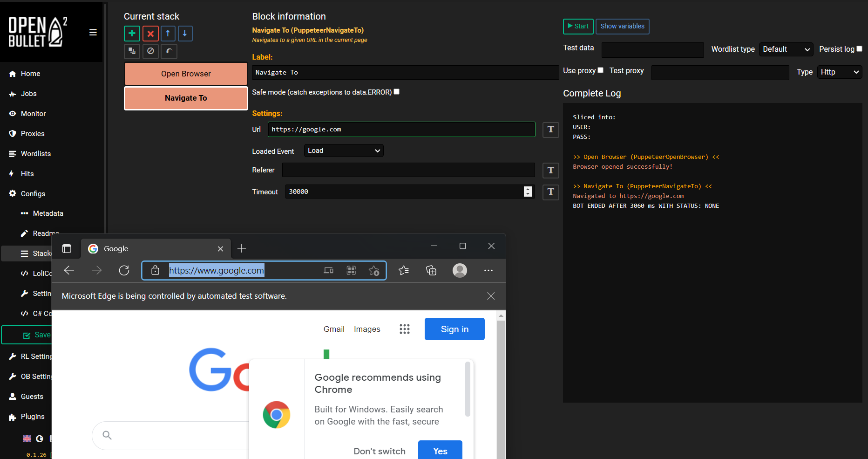Click Don't switch in Chrome prompt

(379, 451)
